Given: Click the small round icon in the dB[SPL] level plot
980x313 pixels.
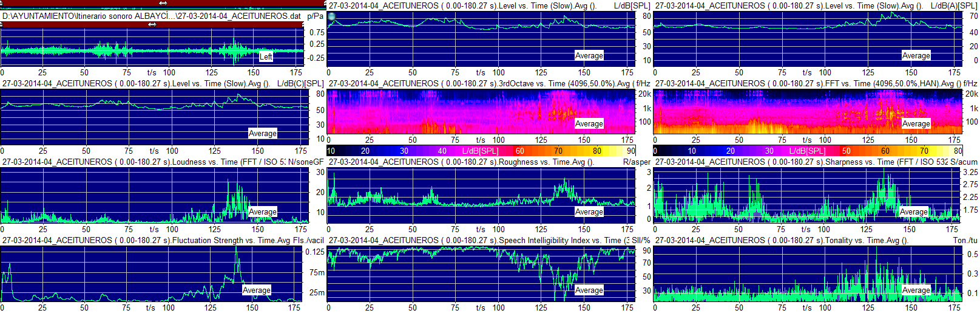Looking at the screenshot, I should pyautogui.click(x=331, y=16).
